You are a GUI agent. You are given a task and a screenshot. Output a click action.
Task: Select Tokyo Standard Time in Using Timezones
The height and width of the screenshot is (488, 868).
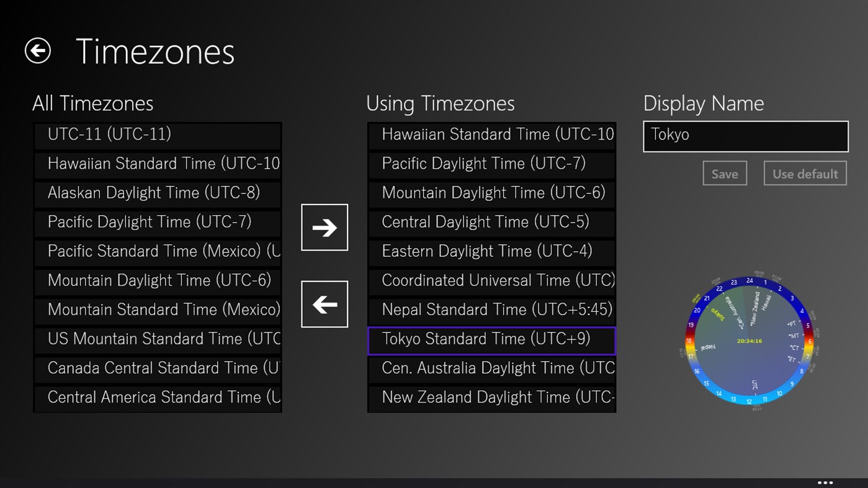[491, 339]
